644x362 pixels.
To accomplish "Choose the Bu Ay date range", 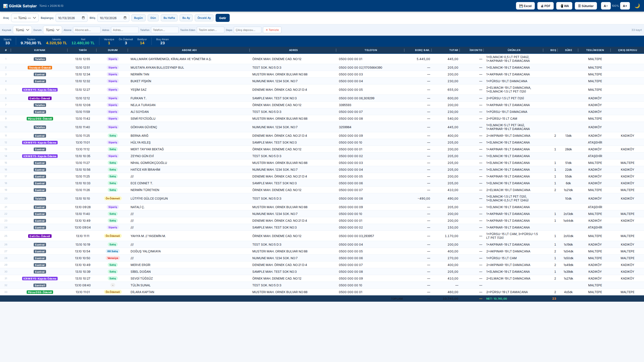I will tap(186, 18).
